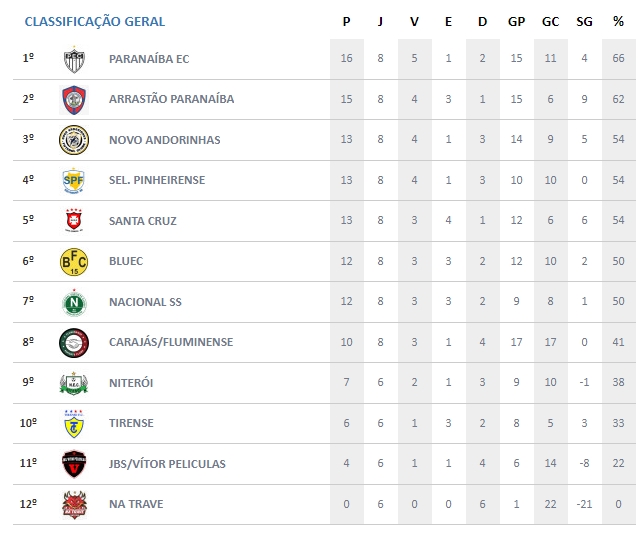The height and width of the screenshot is (533, 639).
Task: Click the Classificação Geral heading
Action: pyautogui.click(x=95, y=21)
